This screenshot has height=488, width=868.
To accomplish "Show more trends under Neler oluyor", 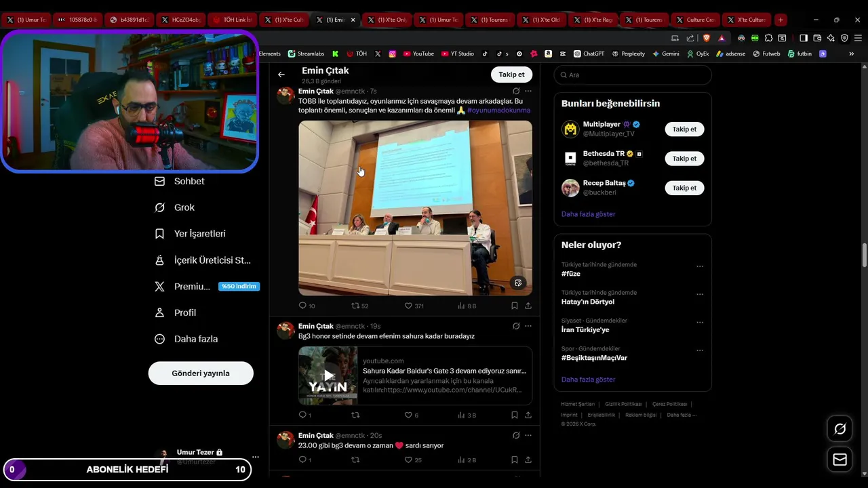I will [588, 380].
